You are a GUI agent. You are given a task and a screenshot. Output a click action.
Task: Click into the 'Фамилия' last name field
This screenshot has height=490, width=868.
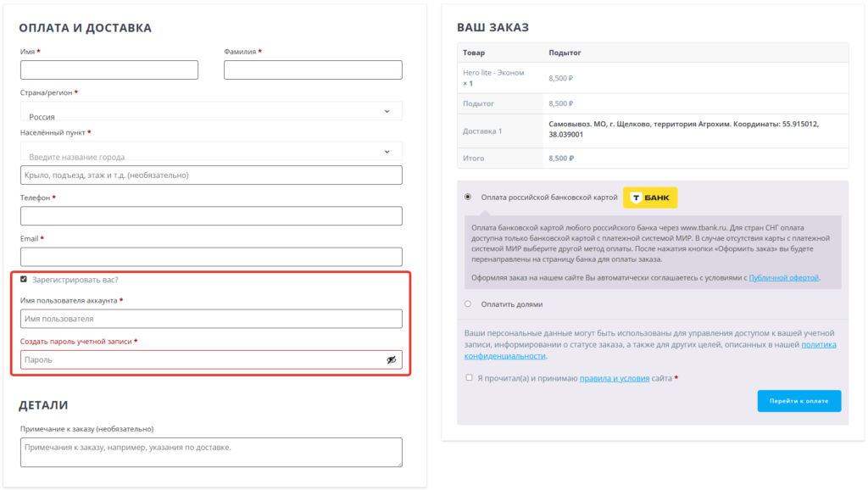[313, 70]
